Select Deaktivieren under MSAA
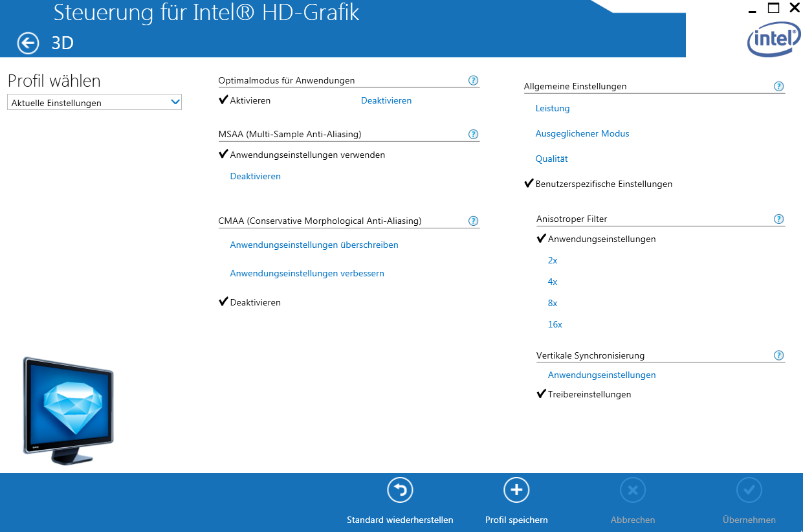Viewport: 803px width, 532px height. pos(256,176)
